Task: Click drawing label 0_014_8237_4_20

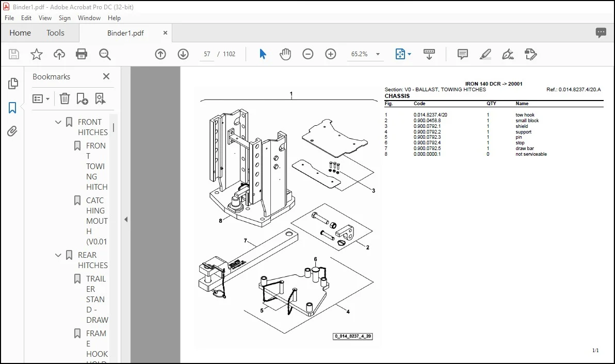Action: coord(352,336)
